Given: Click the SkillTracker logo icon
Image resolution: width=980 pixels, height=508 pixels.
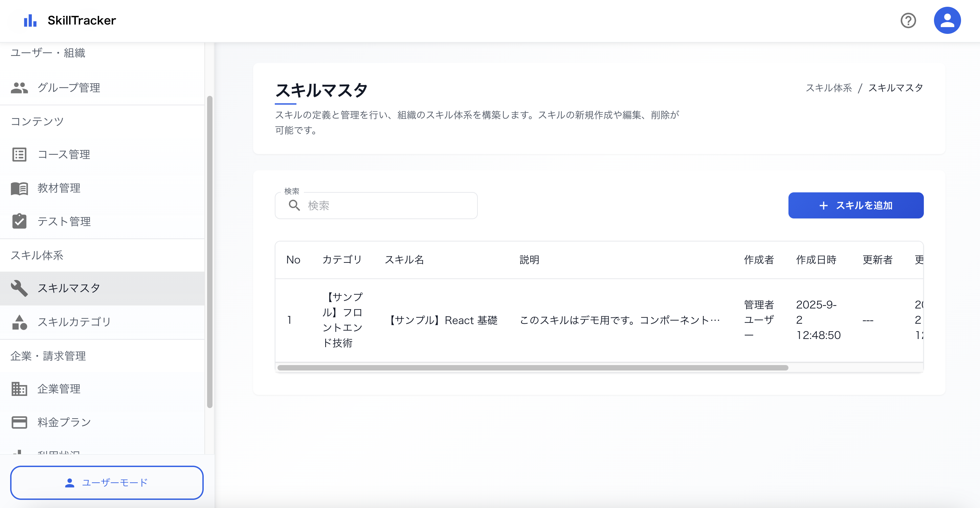Looking at the screenshot, I should [30, 20].
